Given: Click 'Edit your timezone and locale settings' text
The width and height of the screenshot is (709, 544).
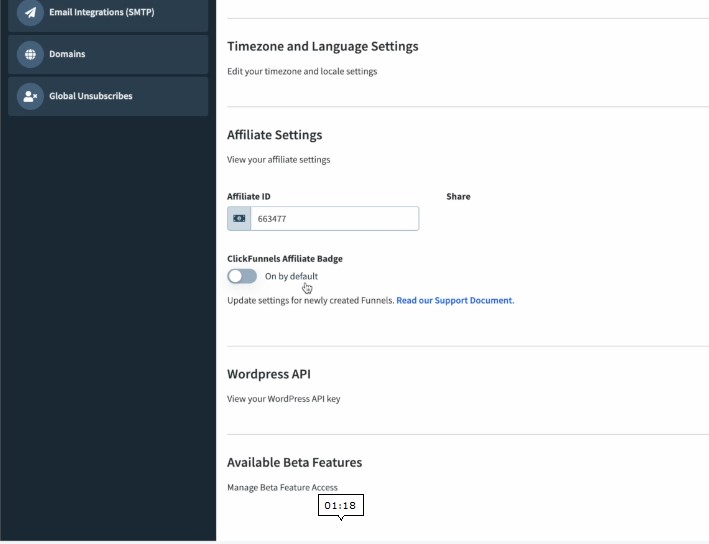Looking at the screenshot, I should (x=302, y=71).
